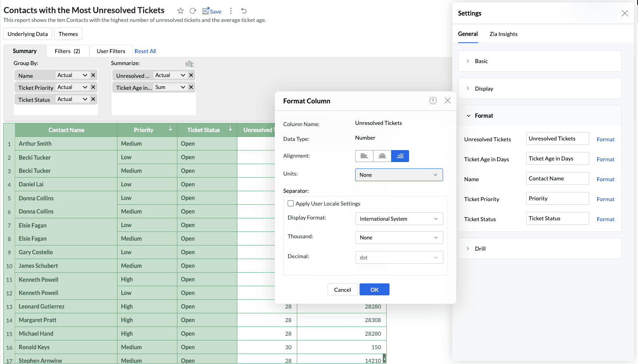Select the General settings tab

coord(468,34)
